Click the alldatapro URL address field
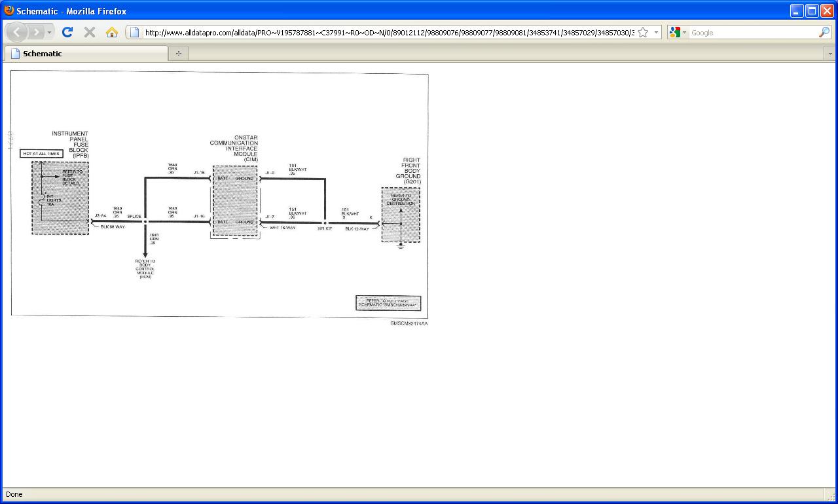Viewport: 838px width, 504px height. pyautogui.click(x=389, y=32)
